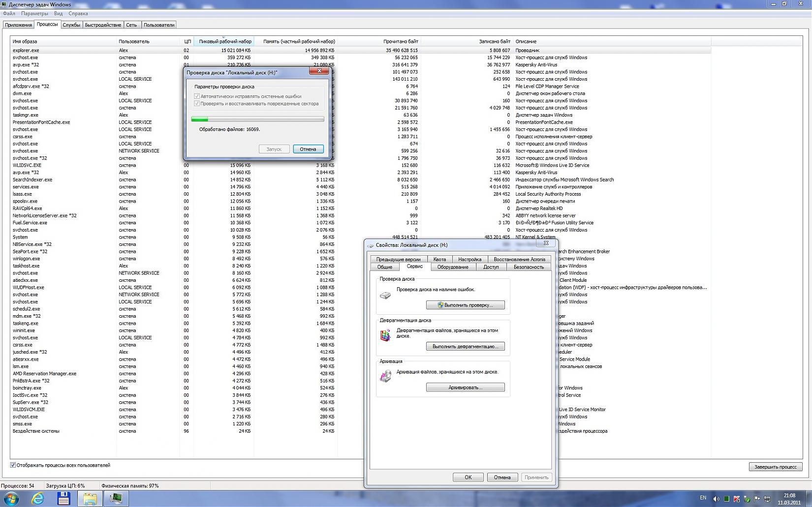Select the explorer.exe process row
This screenshot has height=507, width=812.
26,50
